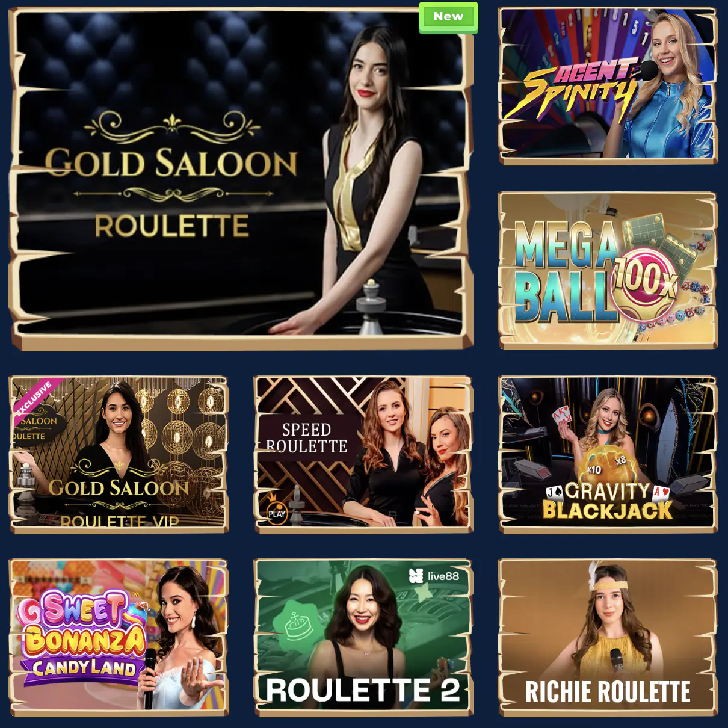
Task: Open the Mega Ball game tile
Action: tap(608, 270)
